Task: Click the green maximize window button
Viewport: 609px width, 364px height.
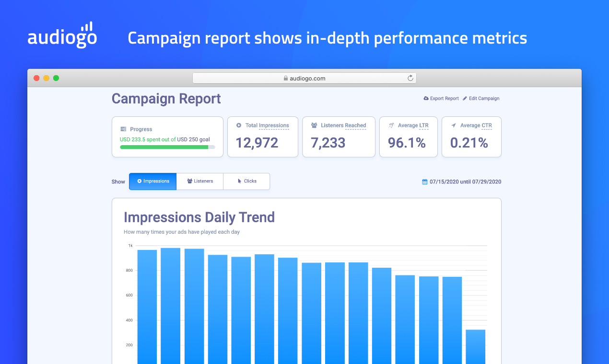Action: tap(56, 78)
